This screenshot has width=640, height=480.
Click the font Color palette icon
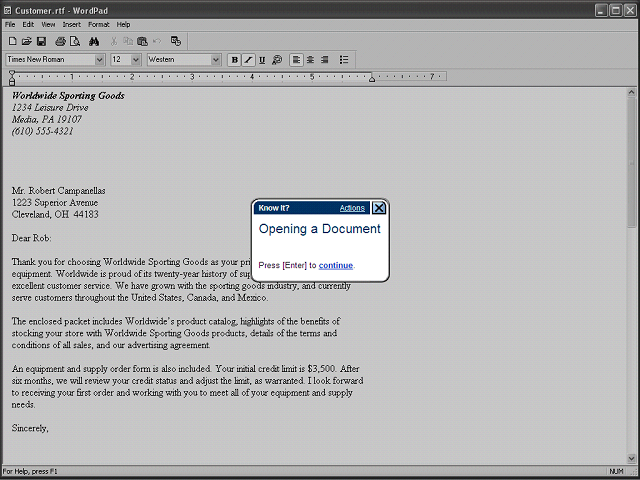277,60
